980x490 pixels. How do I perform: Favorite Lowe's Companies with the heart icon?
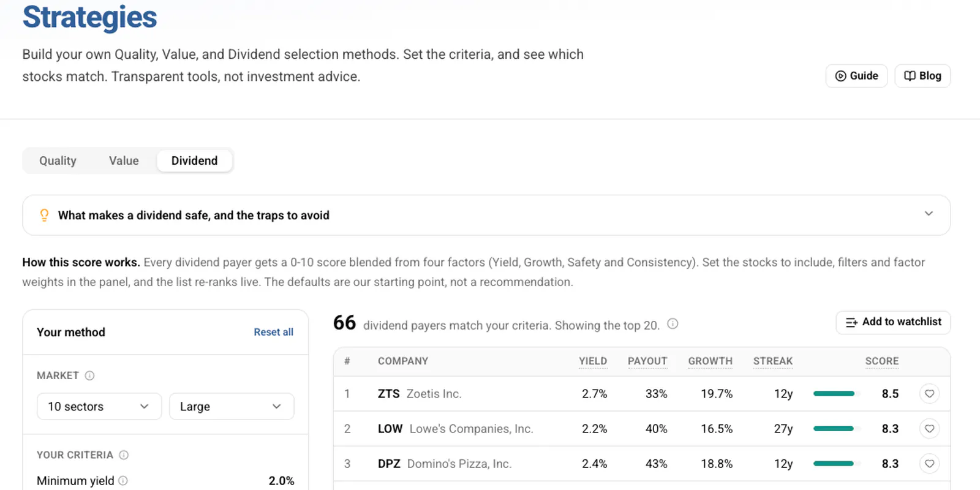(x=929, y=429)
